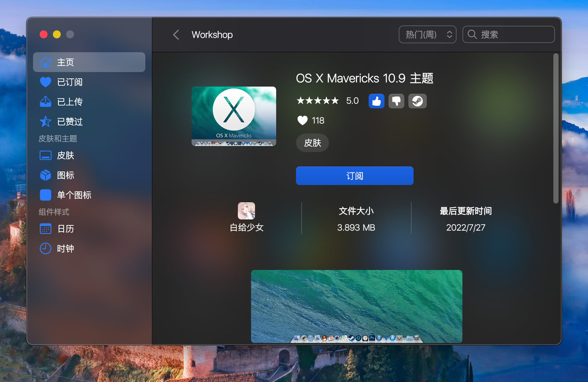This screenshot has width=588, height=382.
Task: Focus the 搜索 search field
Action: (x=509, y=34)
